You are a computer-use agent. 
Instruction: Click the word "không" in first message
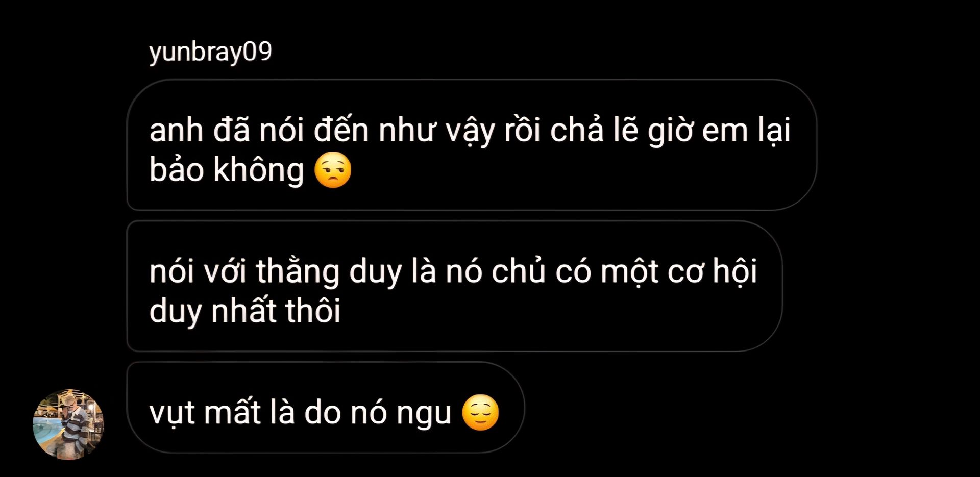(x=259, y=170)
